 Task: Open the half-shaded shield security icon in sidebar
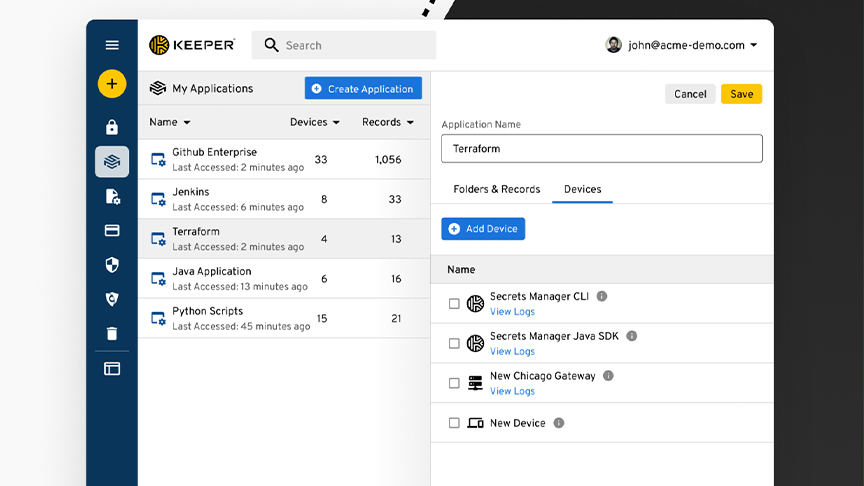(112, 265)
